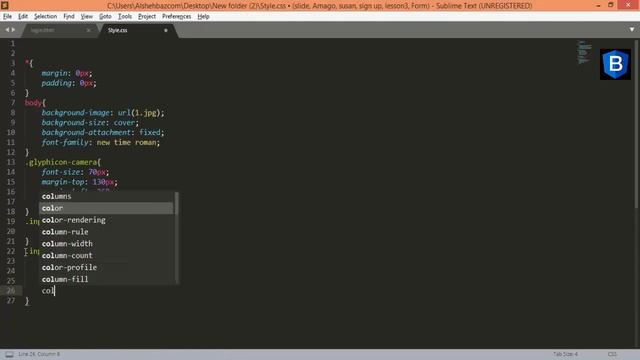Image resolution: width=640 pixels, height=360 pixels.
Task: Open the Help menu
Action: click(203, 16)
